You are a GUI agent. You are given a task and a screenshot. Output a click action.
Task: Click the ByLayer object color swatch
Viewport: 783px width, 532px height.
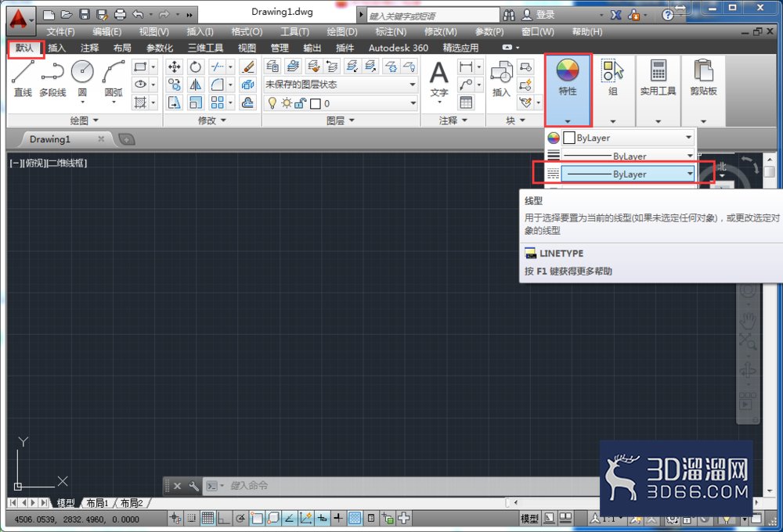coord(568,138)
